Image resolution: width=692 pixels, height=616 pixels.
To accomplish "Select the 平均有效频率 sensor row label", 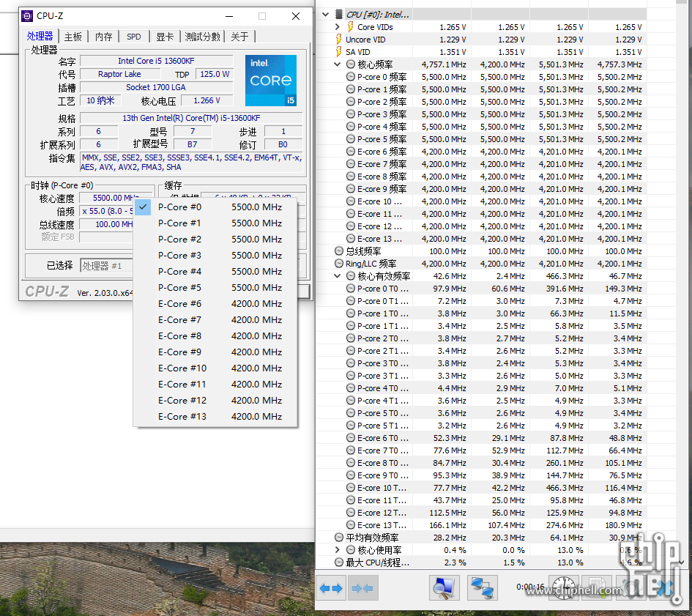I will [x=372, y=538].
